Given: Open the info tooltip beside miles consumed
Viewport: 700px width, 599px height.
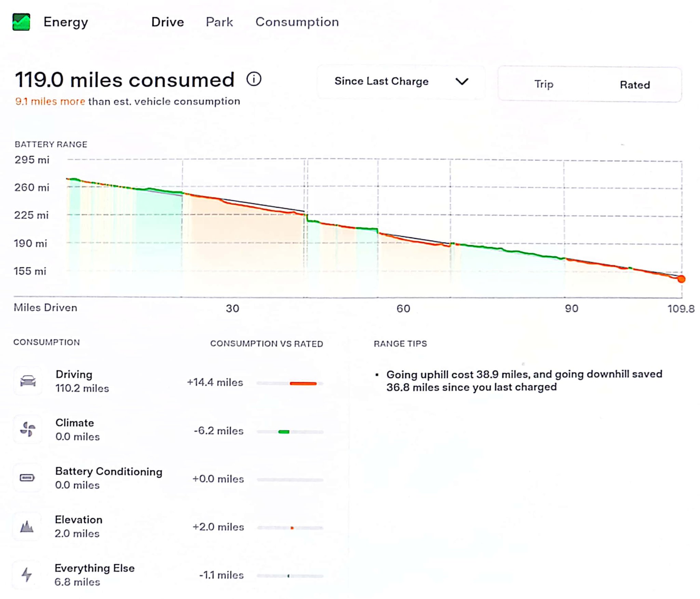Looking at the screenshot, I should point(254,79).
